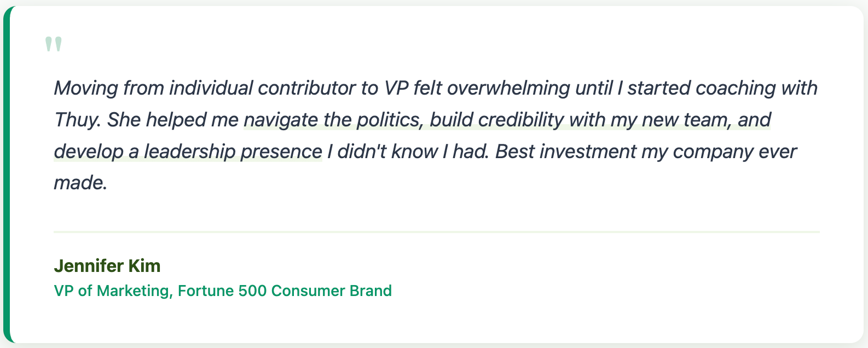Viewport: 868px width, 348px height.
Task: Click the word 'made.' ending the quote
Action: pos(80,183)
